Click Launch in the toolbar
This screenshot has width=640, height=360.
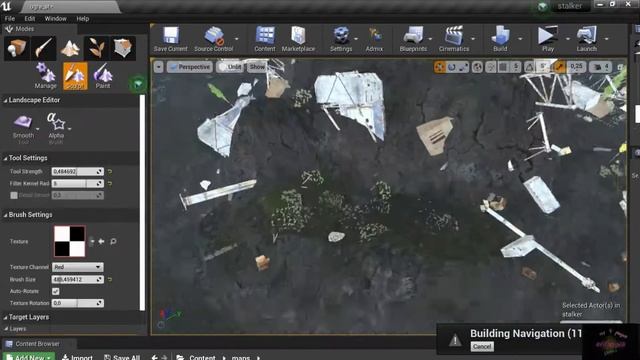click(x=587, y=39)
